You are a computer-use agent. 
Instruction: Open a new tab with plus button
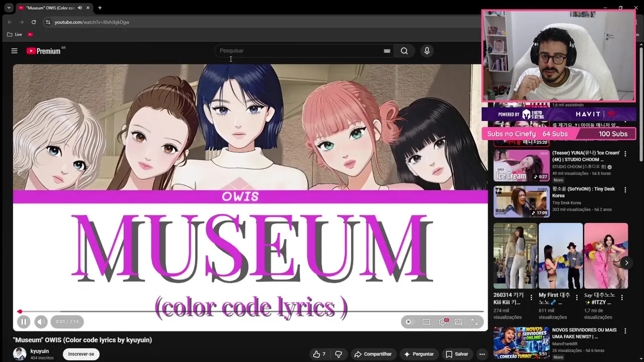pos(100,8)
